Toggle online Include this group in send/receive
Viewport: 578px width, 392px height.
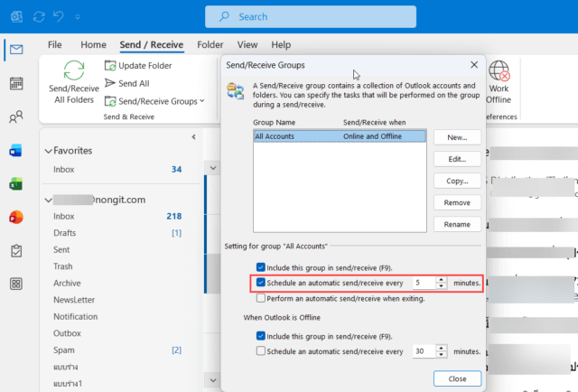pos(261,267)
